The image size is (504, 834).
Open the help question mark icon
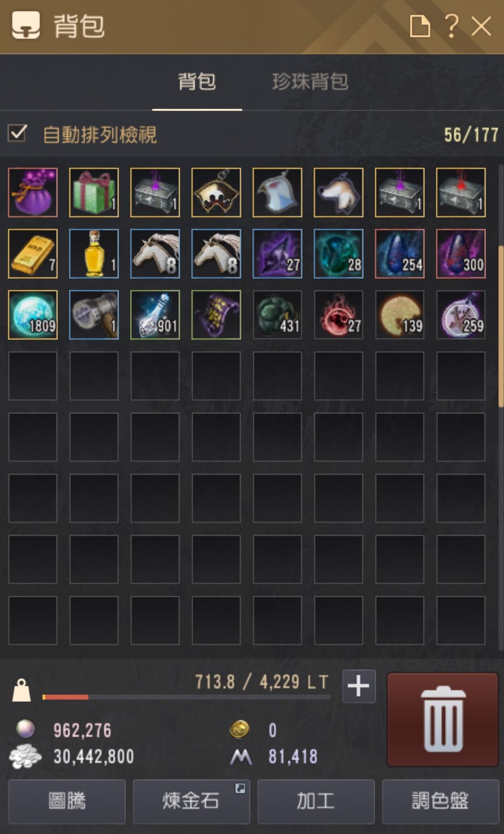point(451,26)
